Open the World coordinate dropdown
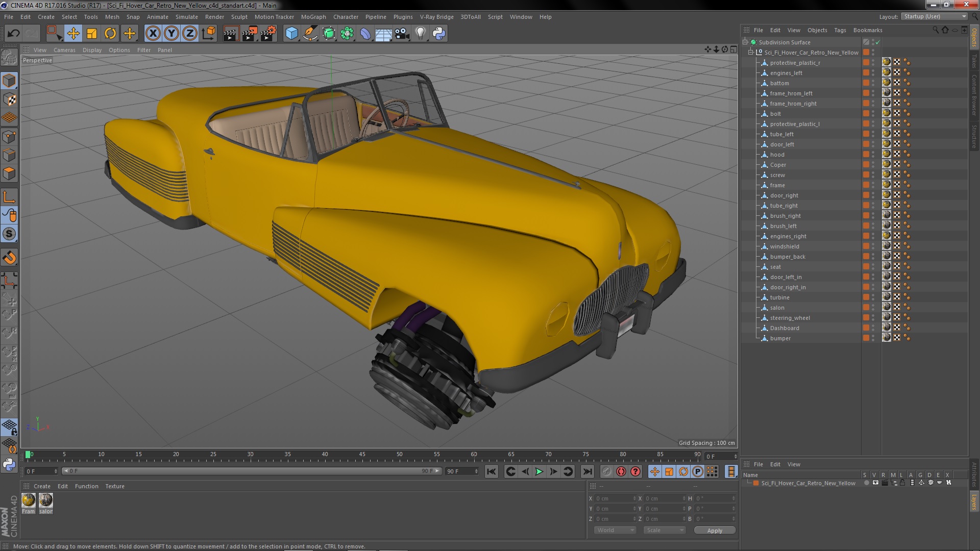Screen dimensions: 980x551 (615, 530)
